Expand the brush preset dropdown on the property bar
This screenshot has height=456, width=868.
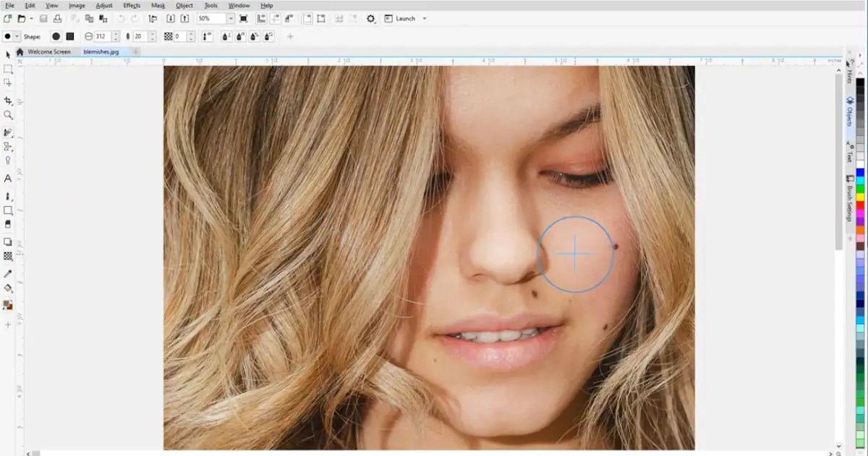tap(18, 35)
